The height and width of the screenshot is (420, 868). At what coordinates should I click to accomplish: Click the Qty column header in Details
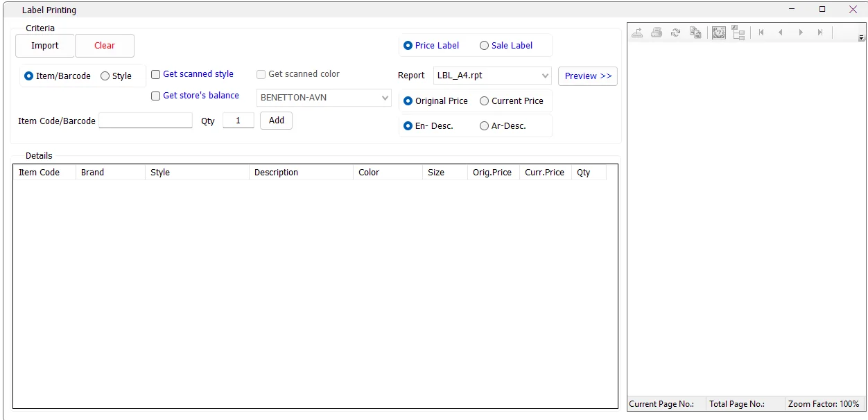tap(589, 173)
